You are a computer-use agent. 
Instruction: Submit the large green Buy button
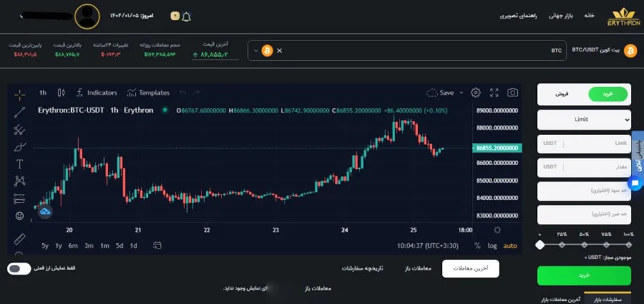584,276
